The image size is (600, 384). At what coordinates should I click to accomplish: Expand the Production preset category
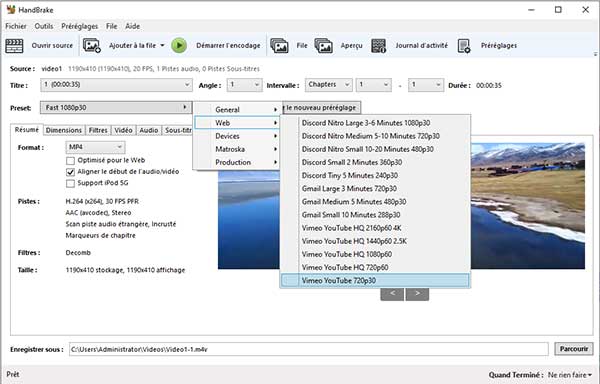pyautogui.click(x=237, y=162)
